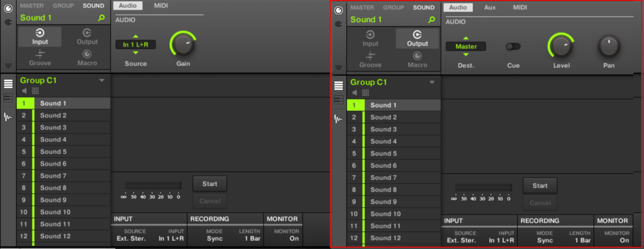Click up arrow above In 1 L+R source
Screen dimensions: 644x249
coord(136,36)
